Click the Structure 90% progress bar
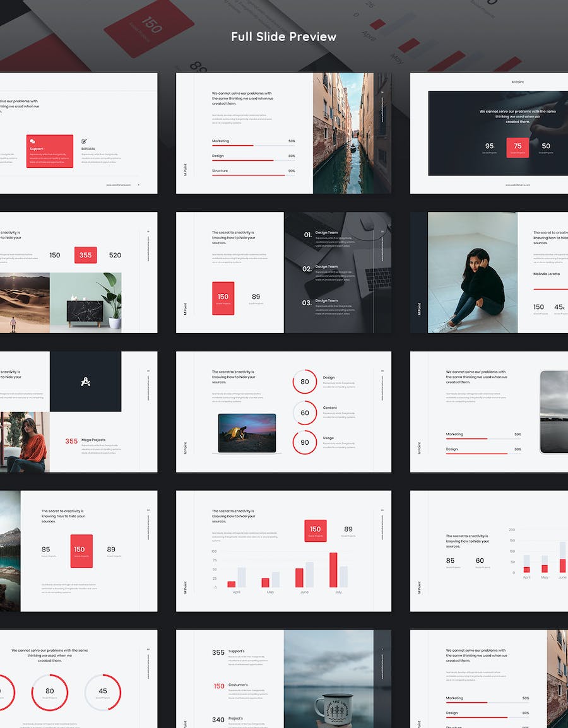This screenshot has width=568, height=728. tap(254, 175)
